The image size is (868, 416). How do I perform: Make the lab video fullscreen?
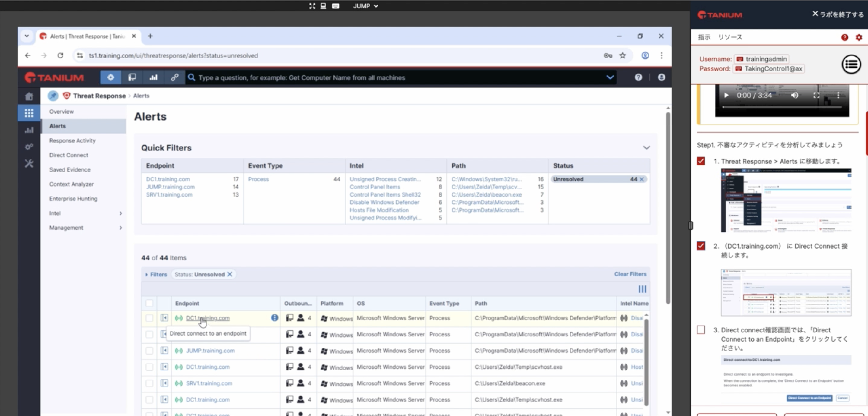816,95
